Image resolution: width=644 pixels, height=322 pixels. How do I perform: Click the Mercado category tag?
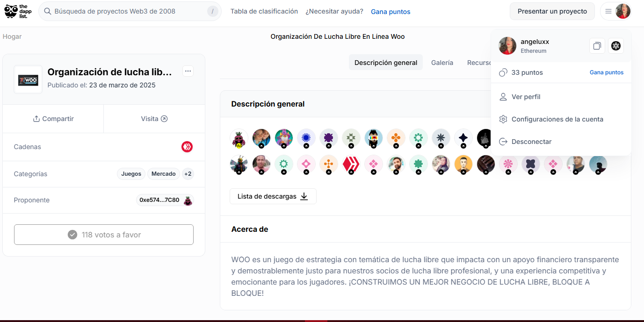click(x=164, y=174)
